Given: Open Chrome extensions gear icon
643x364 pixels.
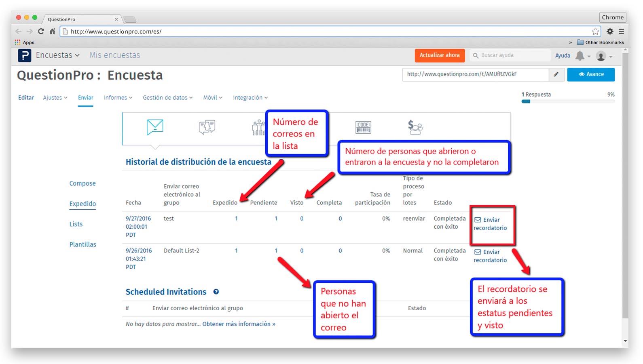Looking at the screenshot, I should (610, 31).
